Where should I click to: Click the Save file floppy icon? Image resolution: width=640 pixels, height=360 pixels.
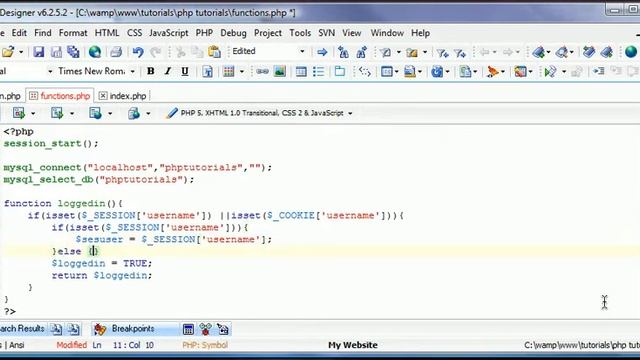[38, 52]
